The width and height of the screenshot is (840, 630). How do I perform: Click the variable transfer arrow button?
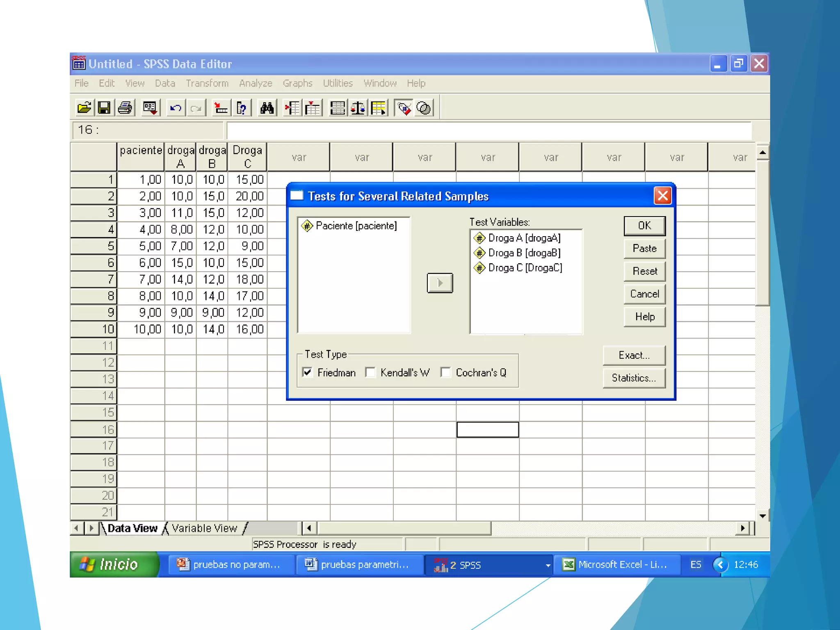440,283
